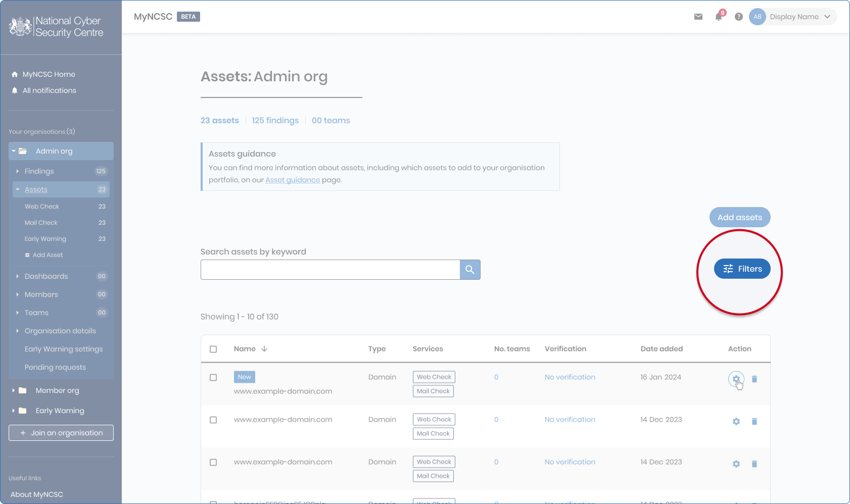
Task: Click the New badge on first asset
Action: tap(245, 377)
